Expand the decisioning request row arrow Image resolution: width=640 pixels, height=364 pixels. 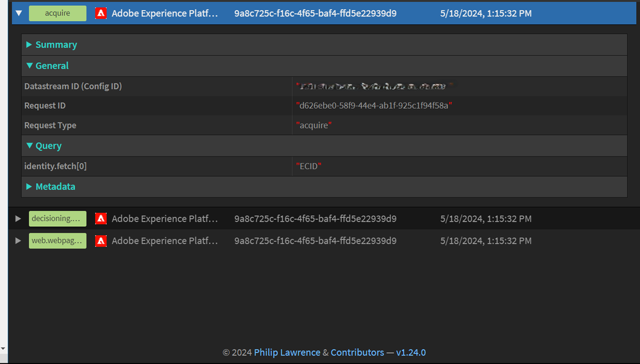(18, 219)
